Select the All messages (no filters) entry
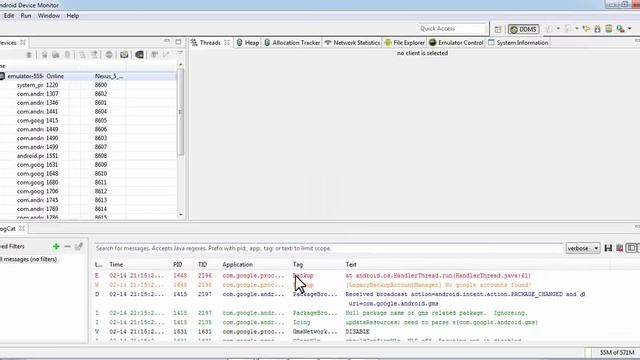Viewport: 640px width, 360px height. click(29, 259)
